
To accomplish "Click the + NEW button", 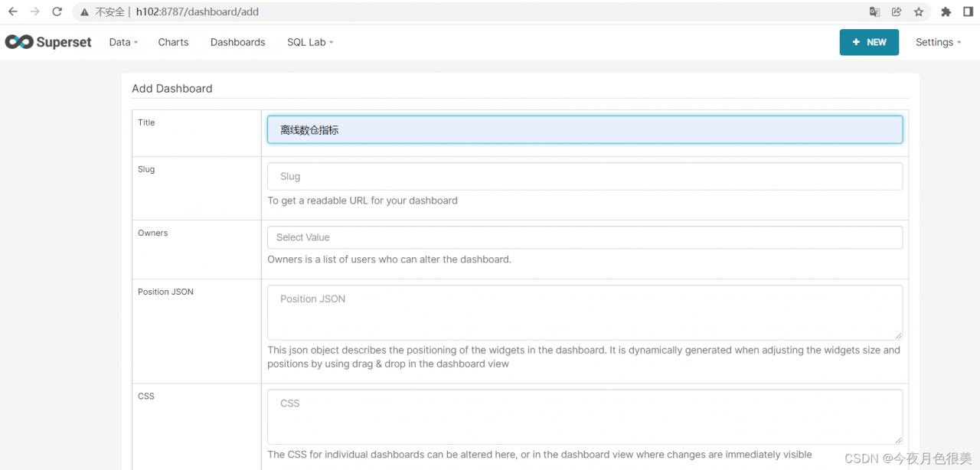I will click(x=869, y=42).
